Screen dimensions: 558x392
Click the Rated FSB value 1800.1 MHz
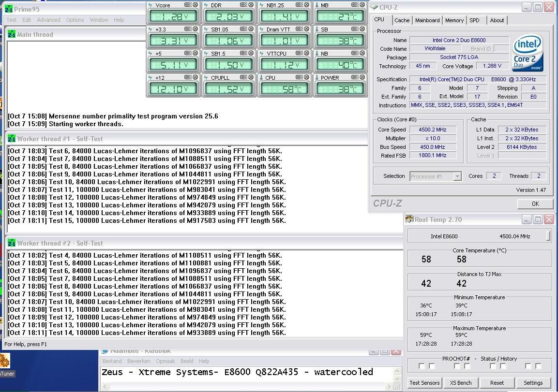[432, 155]
